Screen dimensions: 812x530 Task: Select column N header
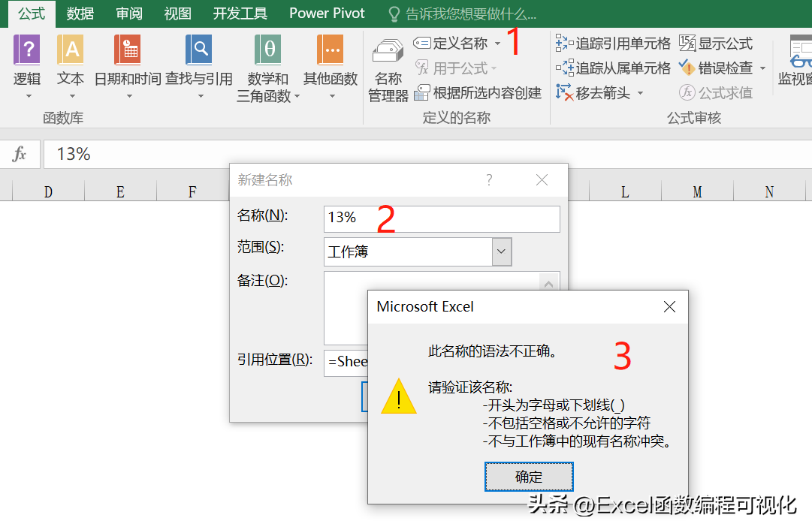pyautogui.click(x=769, y=192)
